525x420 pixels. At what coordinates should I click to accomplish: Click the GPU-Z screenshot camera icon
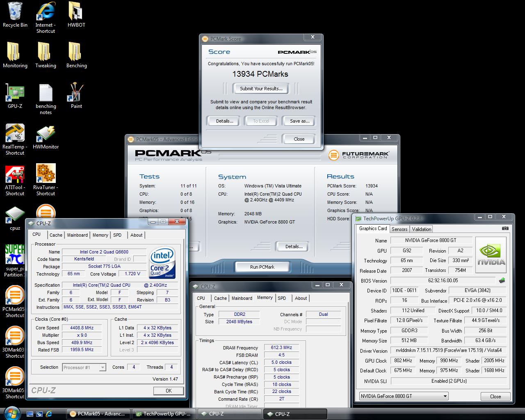point(505,228)
